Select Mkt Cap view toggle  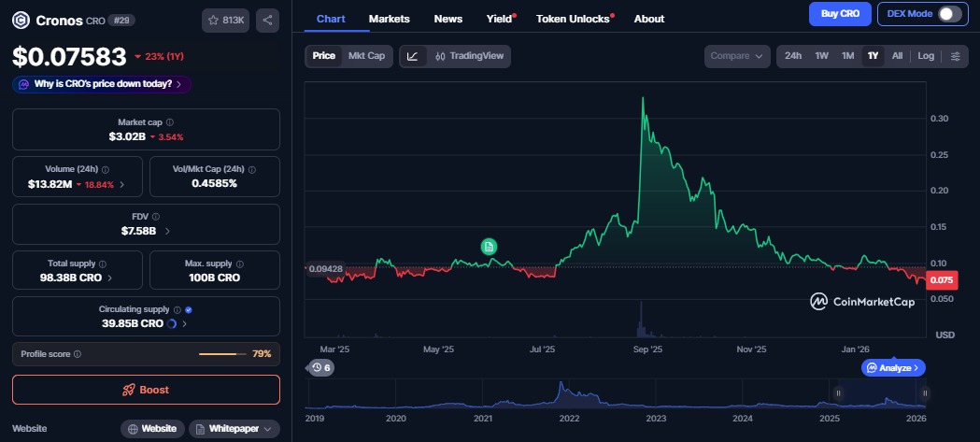point(367,56)
